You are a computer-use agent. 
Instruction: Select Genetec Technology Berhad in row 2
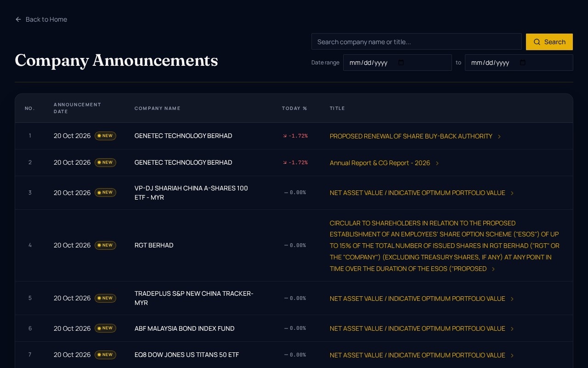point(183,162)
